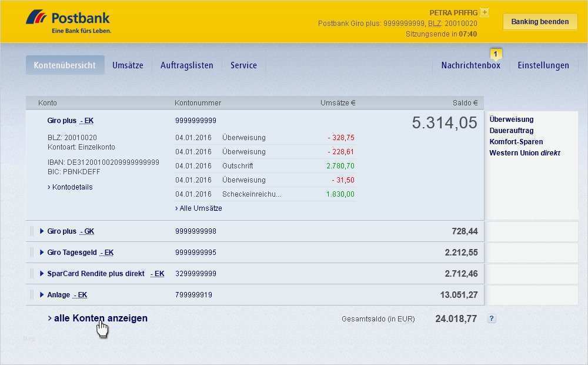The width and height of the screenshot is (588, 365).
Task: Click the Banking beenden button
Action: click(539, 21)
